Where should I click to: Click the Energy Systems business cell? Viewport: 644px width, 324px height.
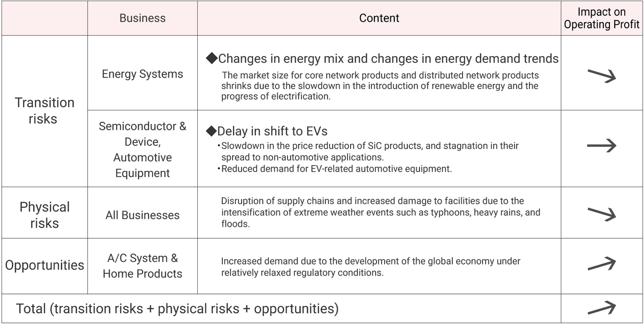(142, 74)
